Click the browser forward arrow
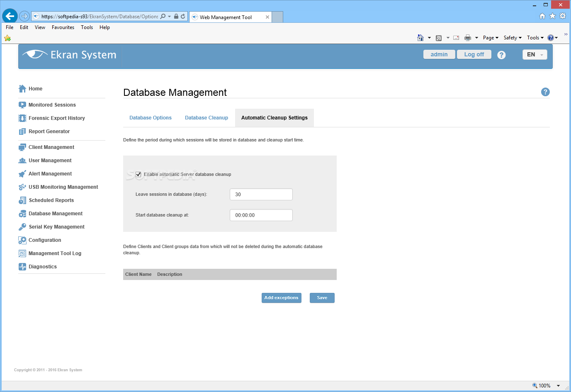This screenshot has width=571, height=392. coord(24,16)
